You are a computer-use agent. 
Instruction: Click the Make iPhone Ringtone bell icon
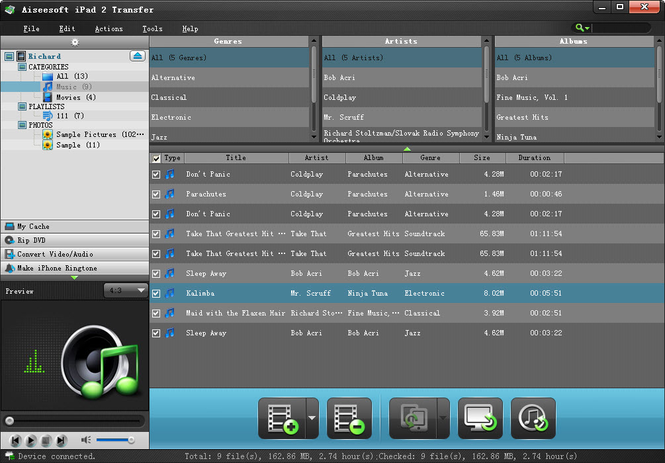[x=9, y=268]
